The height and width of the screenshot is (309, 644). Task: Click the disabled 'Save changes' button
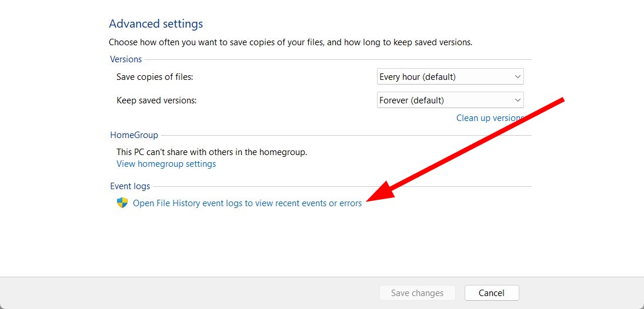418,293
